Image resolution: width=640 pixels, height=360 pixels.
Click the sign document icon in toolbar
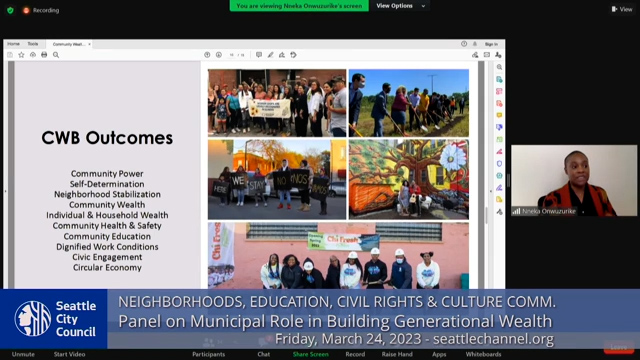(282, 55)
